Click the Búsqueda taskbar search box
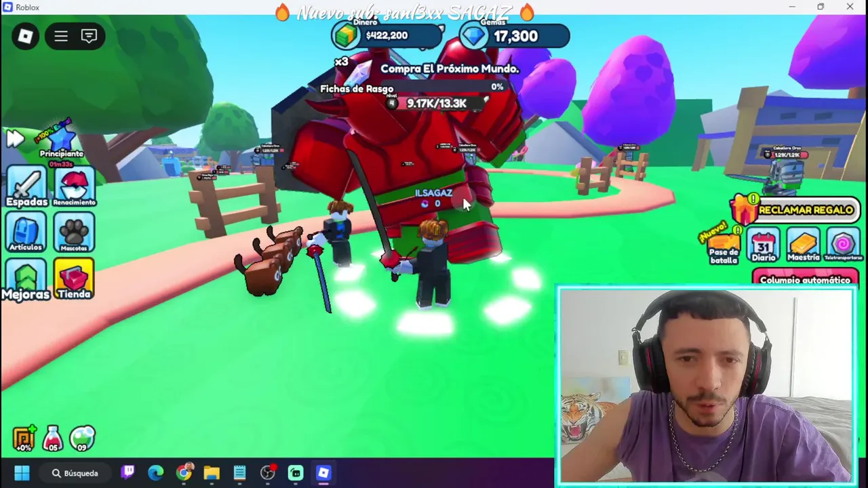The height and width of the screenshot is (488, 868). tap(75, 473)
